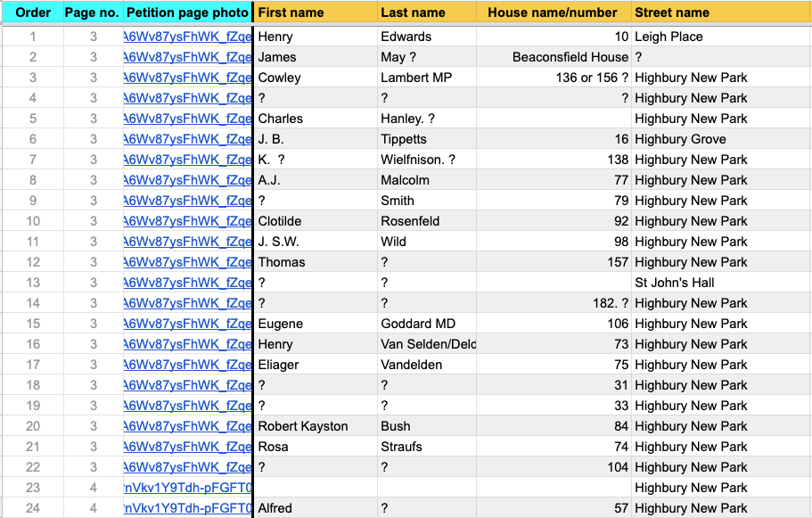The image size is (812, 518).
Task: Click the "Last name" column header
Action: pyautogui.click(x=413, y=12)
